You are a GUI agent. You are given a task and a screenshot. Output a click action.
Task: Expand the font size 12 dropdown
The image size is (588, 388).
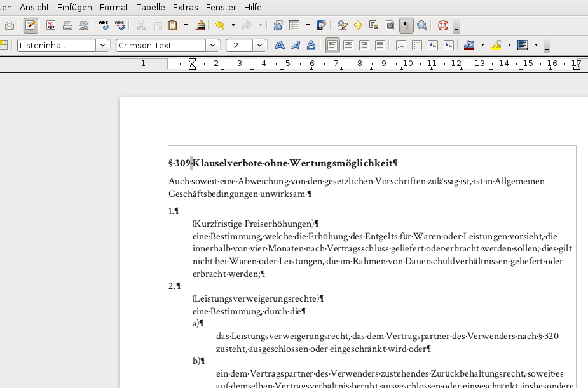259,45
